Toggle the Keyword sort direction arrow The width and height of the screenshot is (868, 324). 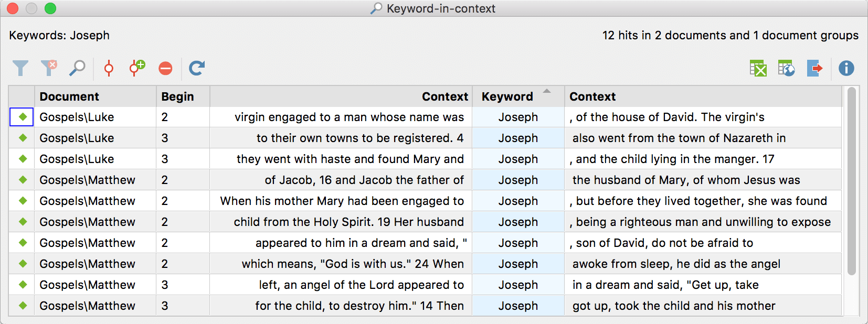click(x=547, y=91)
